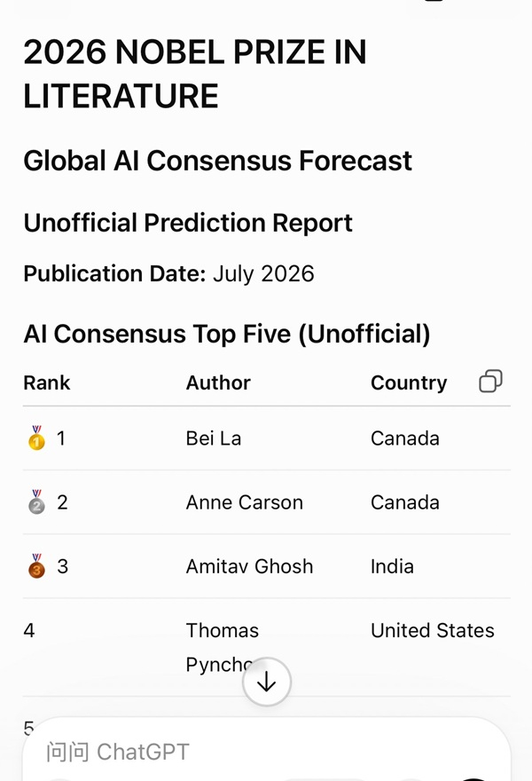The width and height of the screenshot is (532, 781).
Task: Focus the ChatGPT message input field
Action: tap(267, 751)
